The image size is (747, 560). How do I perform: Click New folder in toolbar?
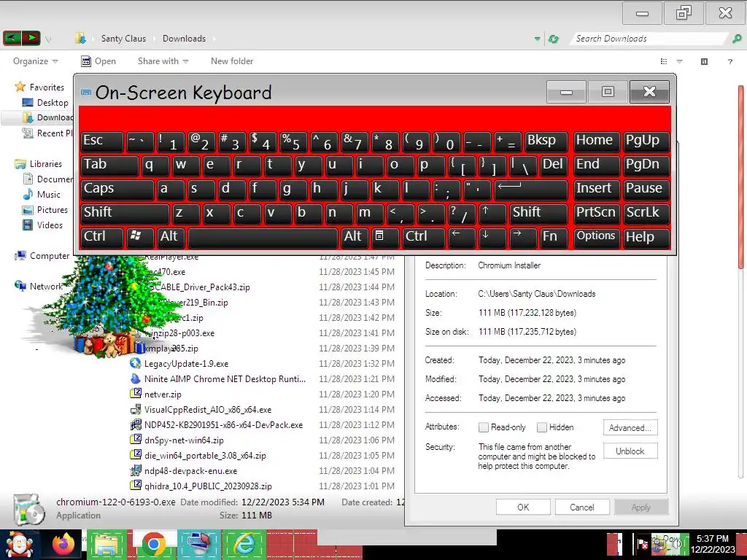click(232, 61)
